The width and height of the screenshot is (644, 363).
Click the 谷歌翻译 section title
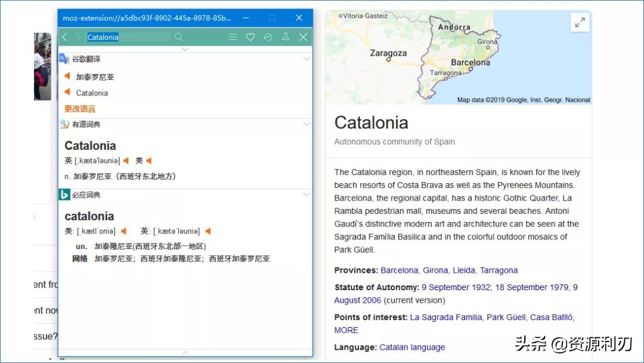click(x=86, y=59)
